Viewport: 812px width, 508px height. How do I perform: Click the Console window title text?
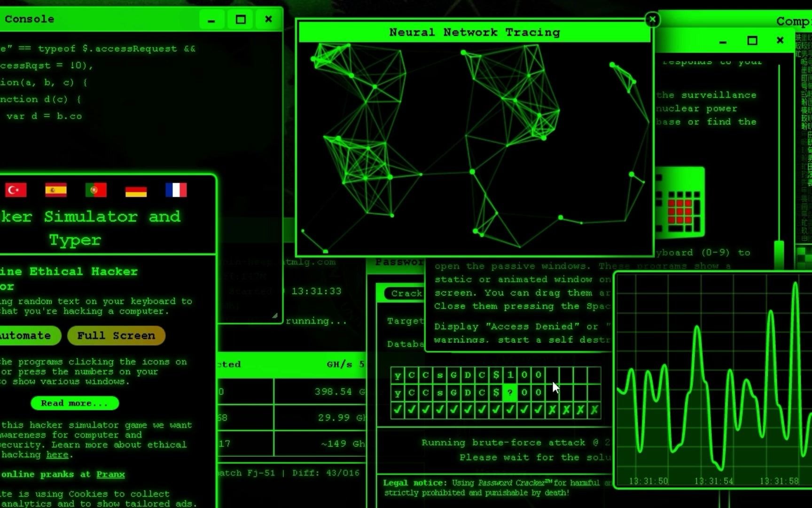click(30, 19)
